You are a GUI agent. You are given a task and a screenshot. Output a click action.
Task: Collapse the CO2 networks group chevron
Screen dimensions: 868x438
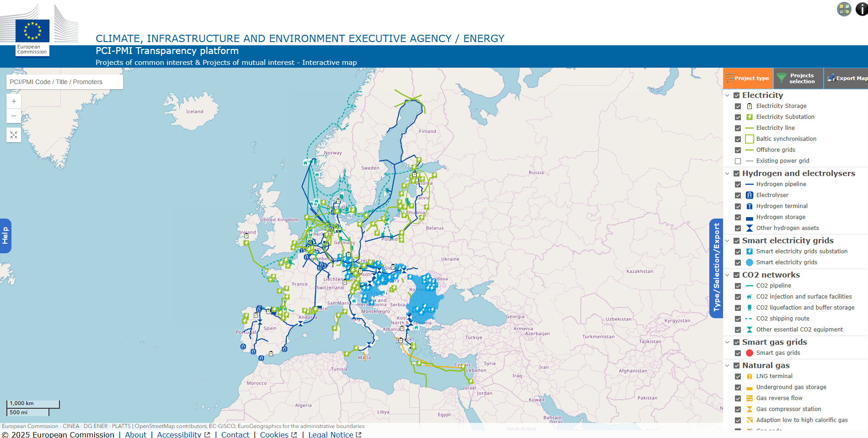(727, 275)
